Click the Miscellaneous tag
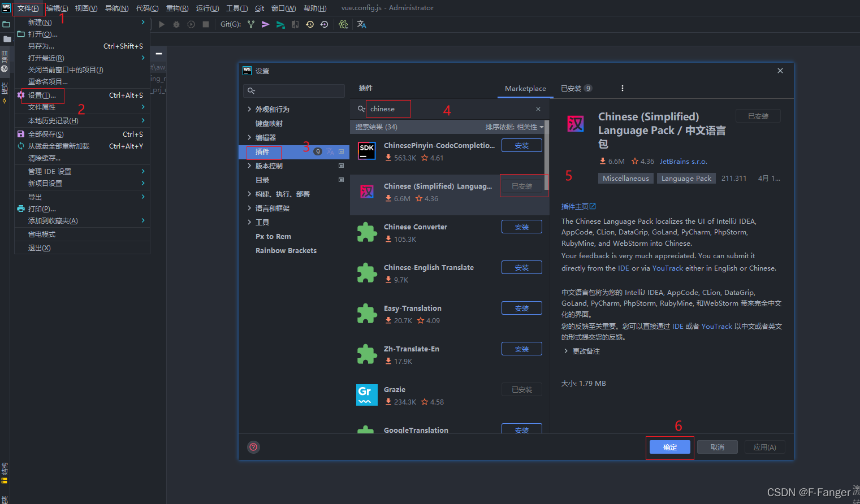Screen dimensions: 860x504 (626, 178)
